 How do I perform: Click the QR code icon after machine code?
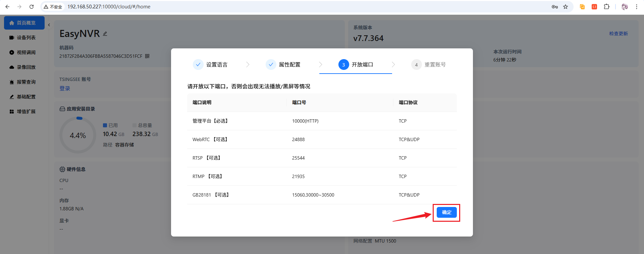pos(147,56)
